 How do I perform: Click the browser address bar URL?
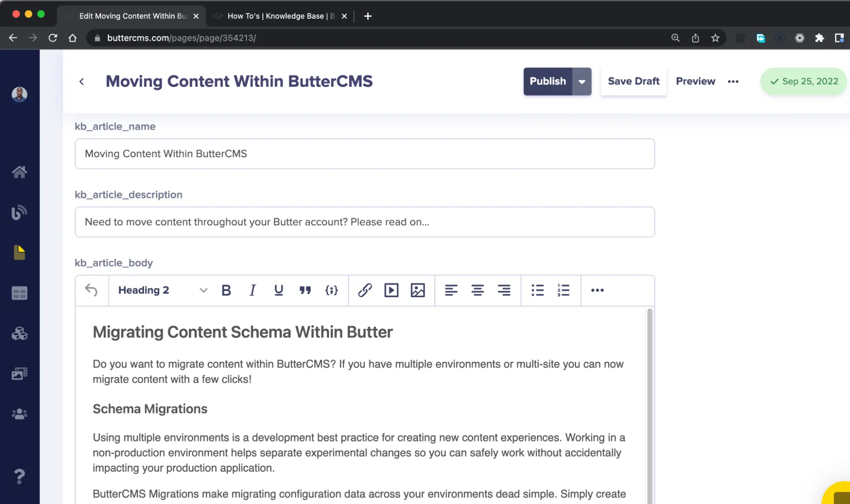tap(181, 38)
